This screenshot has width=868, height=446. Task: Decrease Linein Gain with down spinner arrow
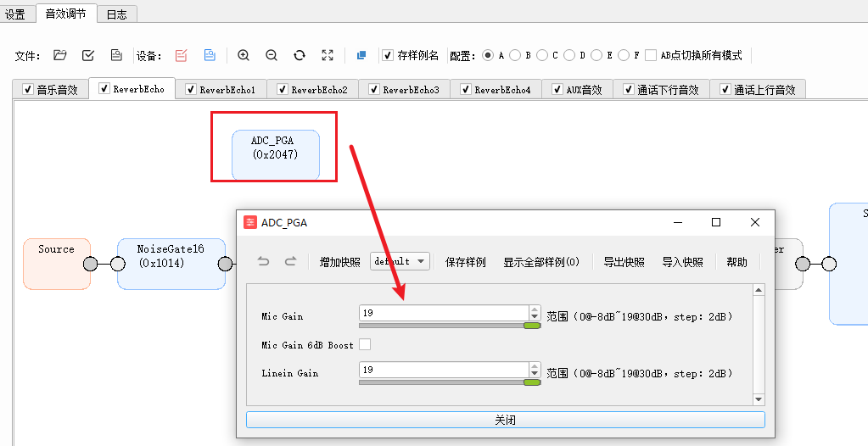(535, 374)
